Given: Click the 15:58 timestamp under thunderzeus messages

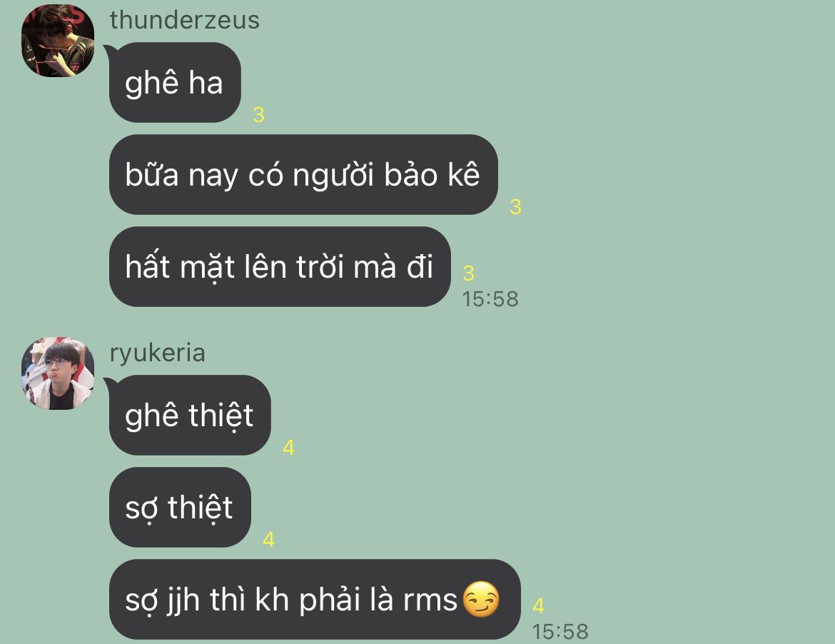Looking at the screenshot, I should (x=490, y=299).
